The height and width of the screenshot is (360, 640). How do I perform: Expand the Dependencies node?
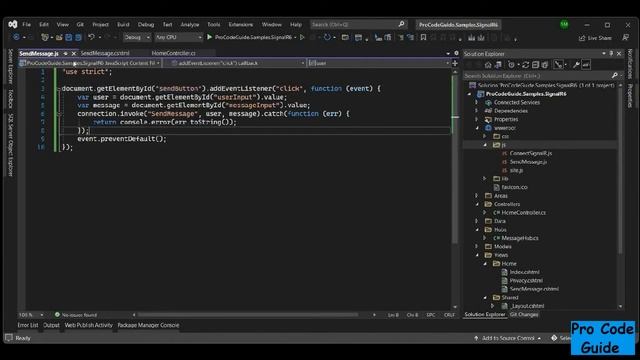coord(477,111)
